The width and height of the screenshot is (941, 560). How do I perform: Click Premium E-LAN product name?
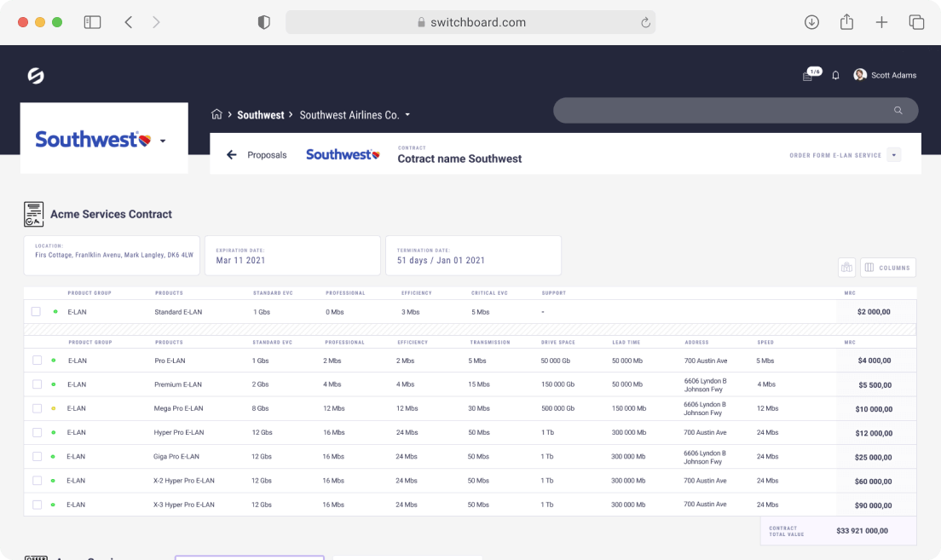click(x=178, y=384)
